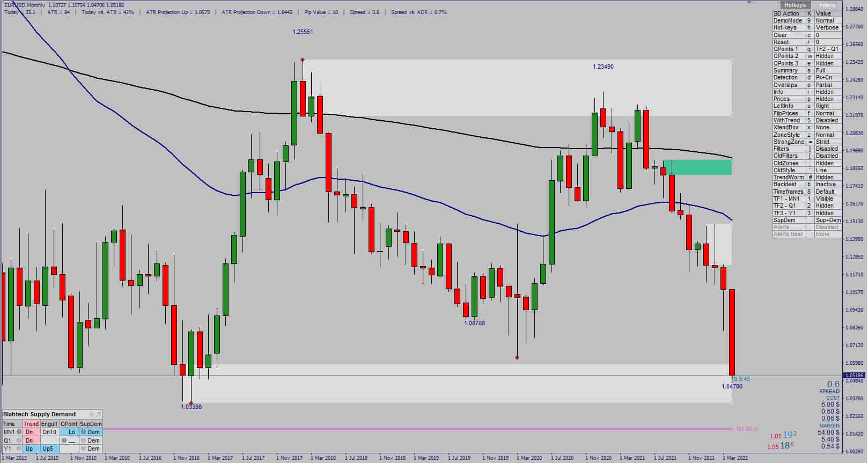Click the 1.23490 zone price label

604,67
